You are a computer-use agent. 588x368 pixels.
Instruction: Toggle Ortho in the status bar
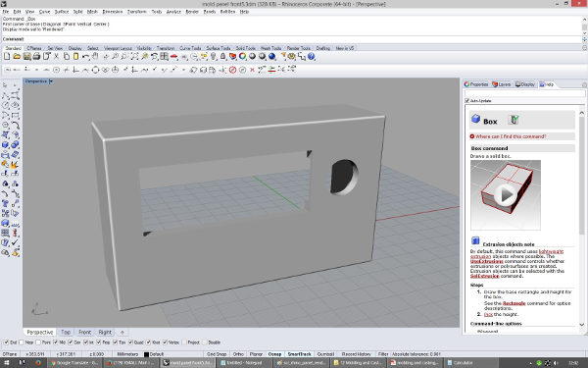[x=238, y=354]
